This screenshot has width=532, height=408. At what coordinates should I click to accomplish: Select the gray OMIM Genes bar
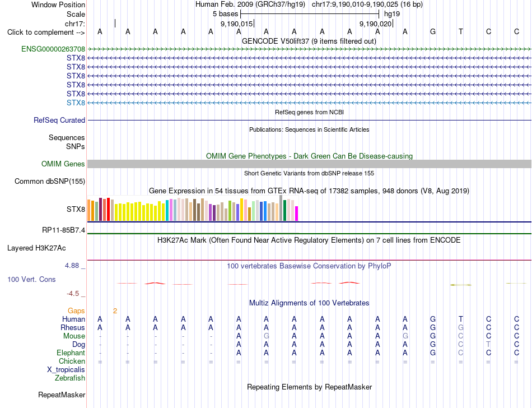309,164
